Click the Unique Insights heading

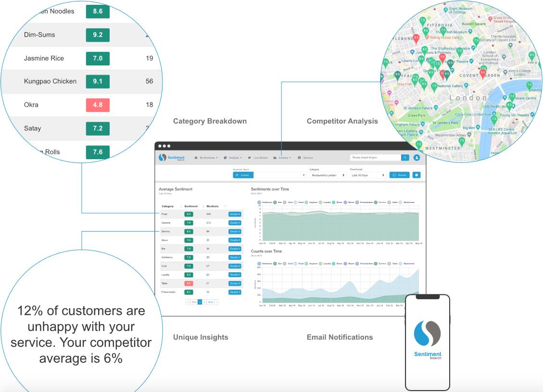(x=201, y=337)
